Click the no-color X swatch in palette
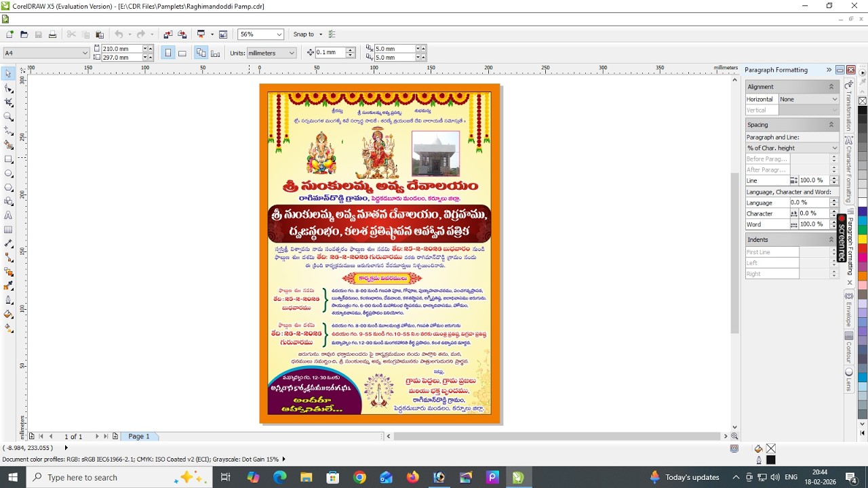868x488 pixels. tap(862, 101)
